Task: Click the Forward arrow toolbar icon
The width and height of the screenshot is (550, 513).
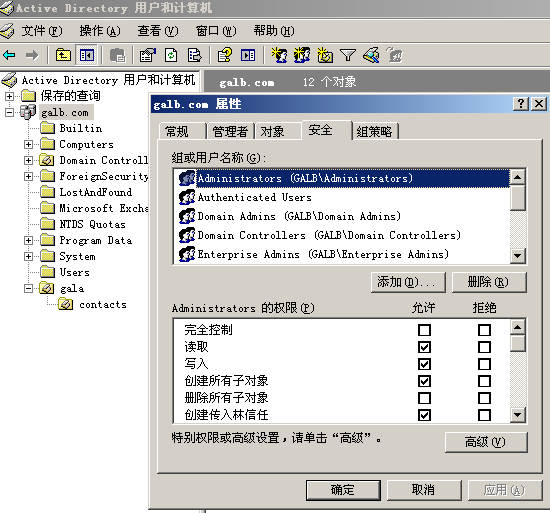Action: point(32,55)
